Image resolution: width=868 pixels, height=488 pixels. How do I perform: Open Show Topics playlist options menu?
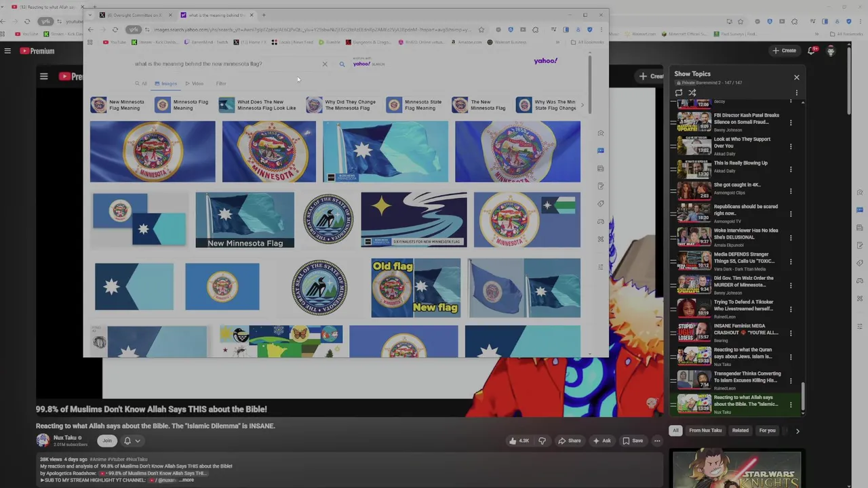pyautogui.click(x=796, y=93)
